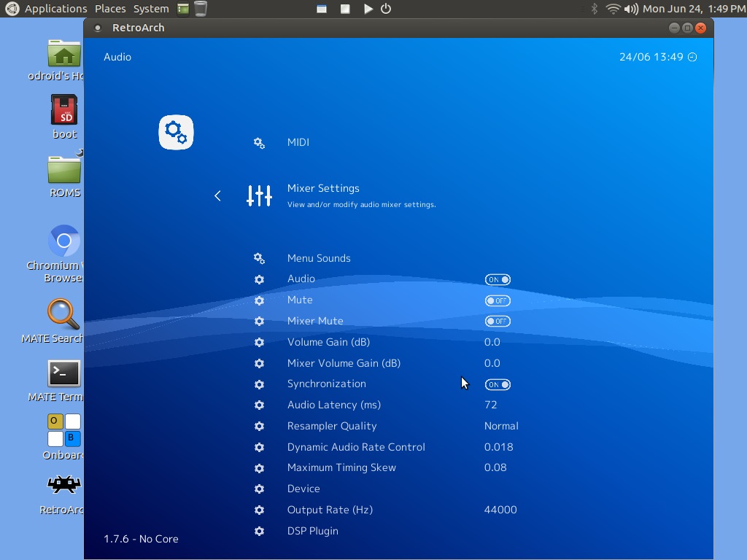Viewport: 747px width, 560px height.
Task: Click the Mixer Settings sliders icon
Action: [x=259, y=195]
